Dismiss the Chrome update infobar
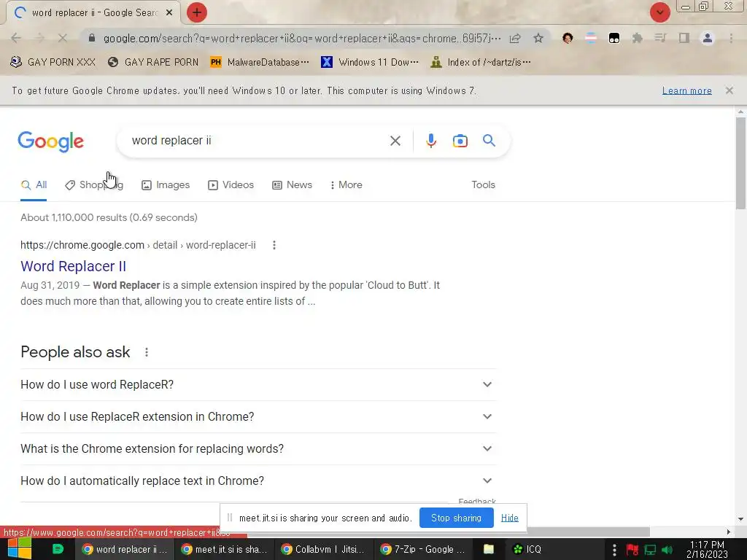 (729, 90)
